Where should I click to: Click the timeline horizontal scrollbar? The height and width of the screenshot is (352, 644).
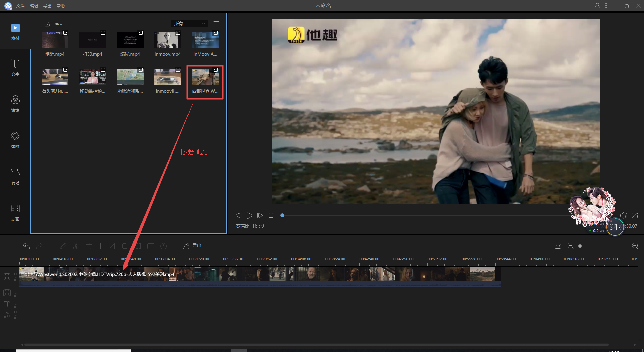pyautogui.click(x=316, y=345)
